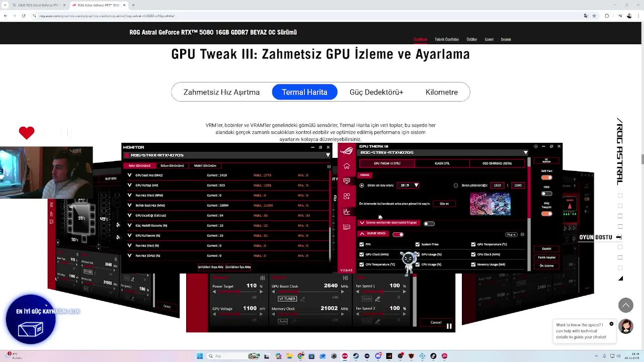Screen dimensions: 644x362
Task: Open Discord from the taskbar
Action: click(x=378, y=356)
